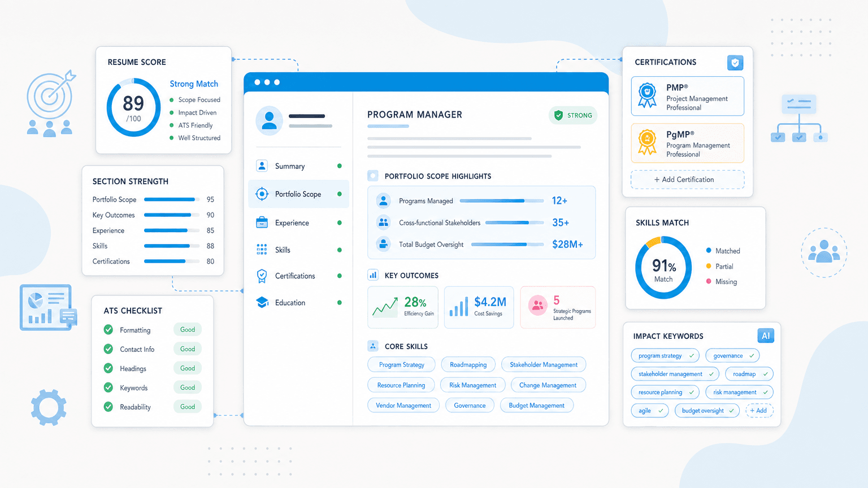Click the Total Budget Oversight progress bar
Image resolution: width=868 pixels, height=488 pixels.
coord(507,245)
